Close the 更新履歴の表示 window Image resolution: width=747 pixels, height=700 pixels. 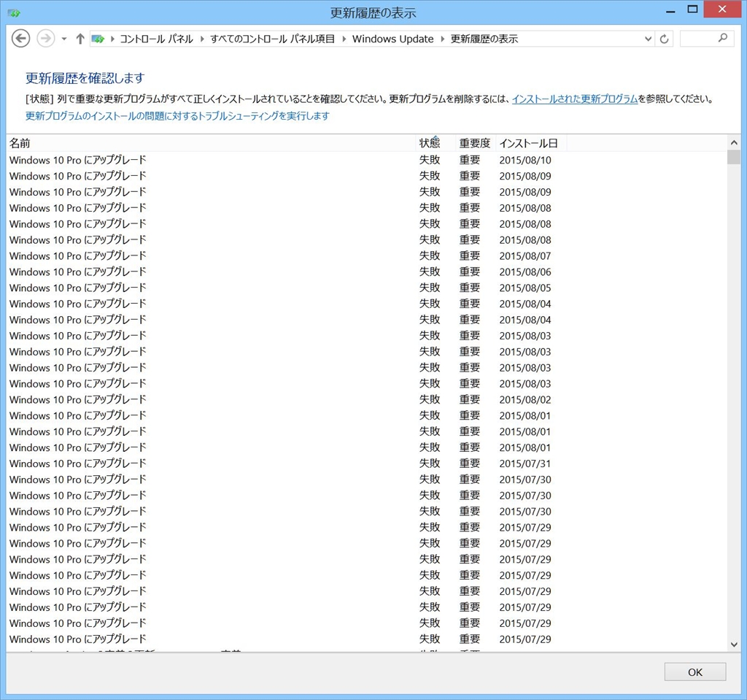click(x=722, y=9)
